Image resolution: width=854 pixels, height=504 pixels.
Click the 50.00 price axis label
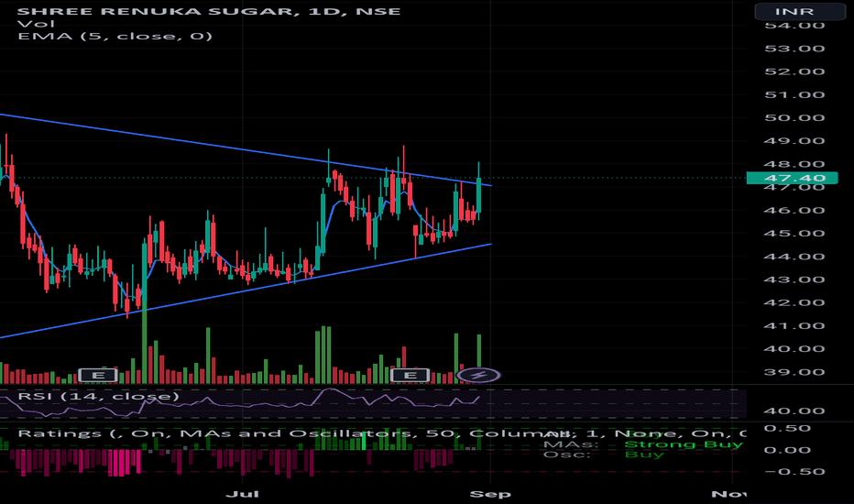(794, 117)
